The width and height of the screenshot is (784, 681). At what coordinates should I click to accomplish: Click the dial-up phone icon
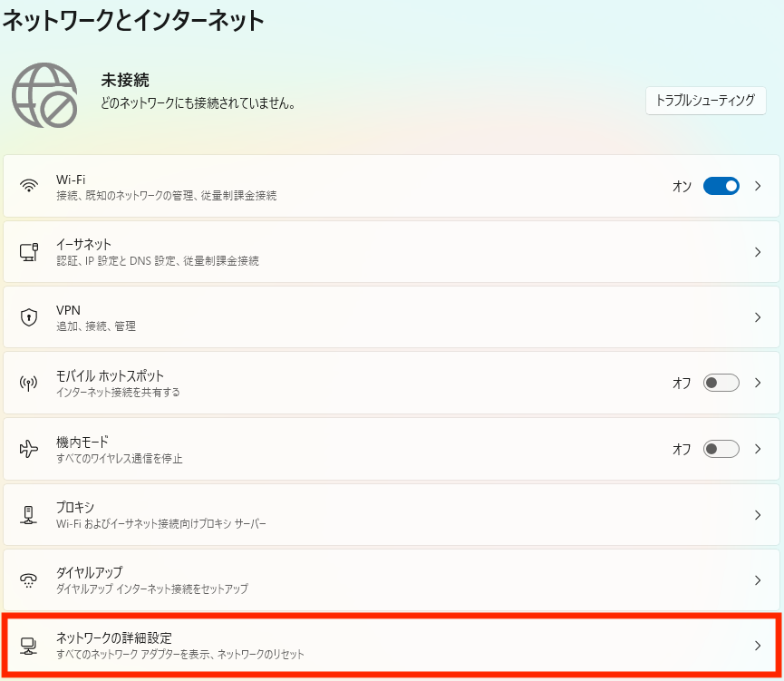click(x=29, y=580)
